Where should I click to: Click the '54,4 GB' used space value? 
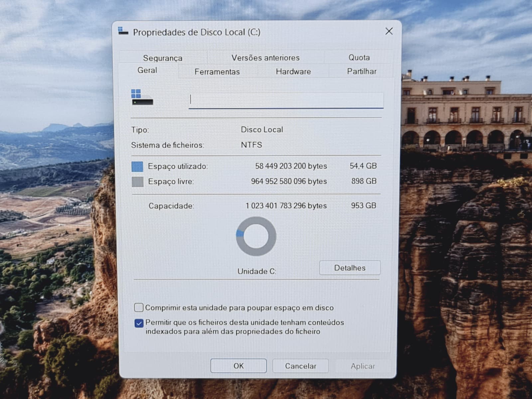(x=363, y=166)
